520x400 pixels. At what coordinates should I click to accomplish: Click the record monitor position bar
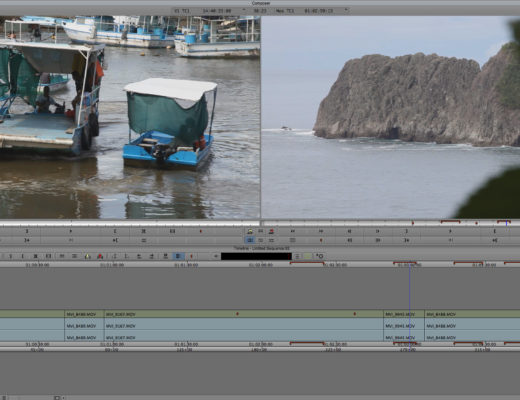[x=391, y=222]
